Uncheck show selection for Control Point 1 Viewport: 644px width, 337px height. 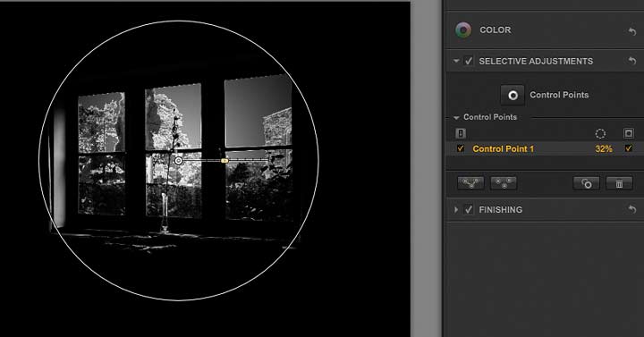coord(629,148)
